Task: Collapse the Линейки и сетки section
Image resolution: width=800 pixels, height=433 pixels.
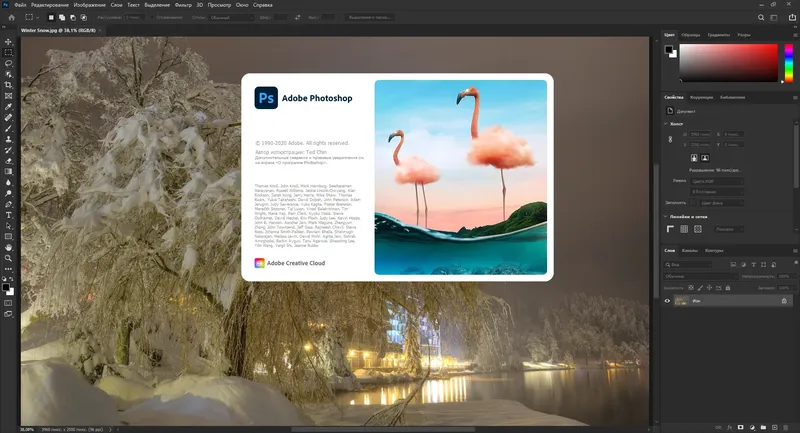Action: [668, 217]
